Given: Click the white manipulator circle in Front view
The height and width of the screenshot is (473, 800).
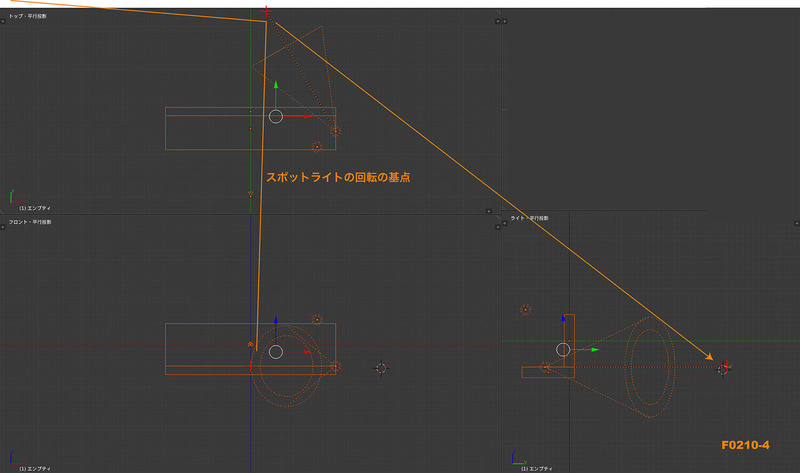Looking at the screenshot, I should (x=276, y=352).
